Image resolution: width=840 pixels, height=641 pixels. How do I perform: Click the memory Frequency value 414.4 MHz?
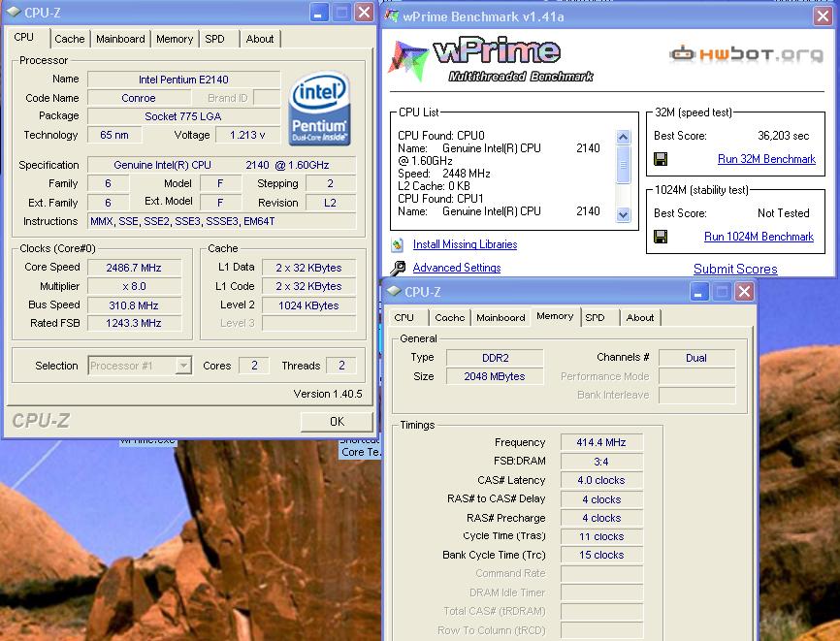click(601, 442)
